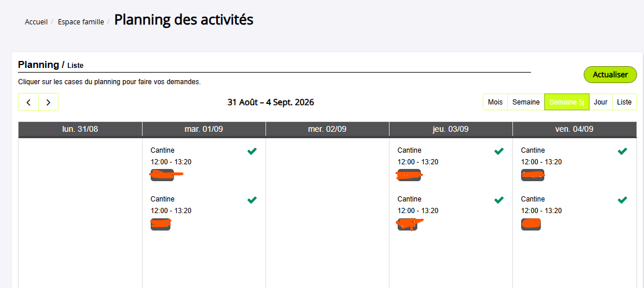Click the jeu. 03/09 column header
This screenshot has height=288, width=644.
click(450, 129)
